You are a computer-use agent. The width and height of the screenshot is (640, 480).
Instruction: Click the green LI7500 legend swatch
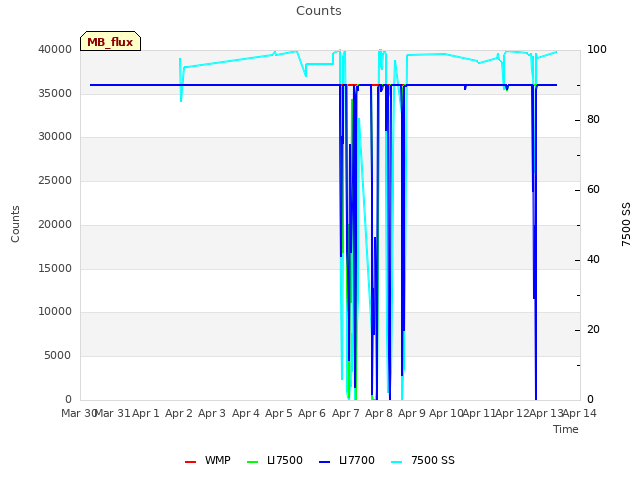pos(253,462)
